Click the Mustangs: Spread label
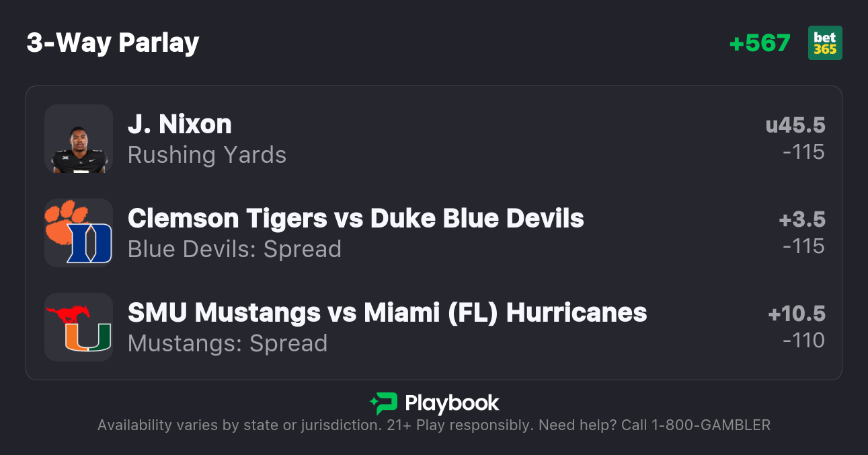 click(x=227, y=343)
